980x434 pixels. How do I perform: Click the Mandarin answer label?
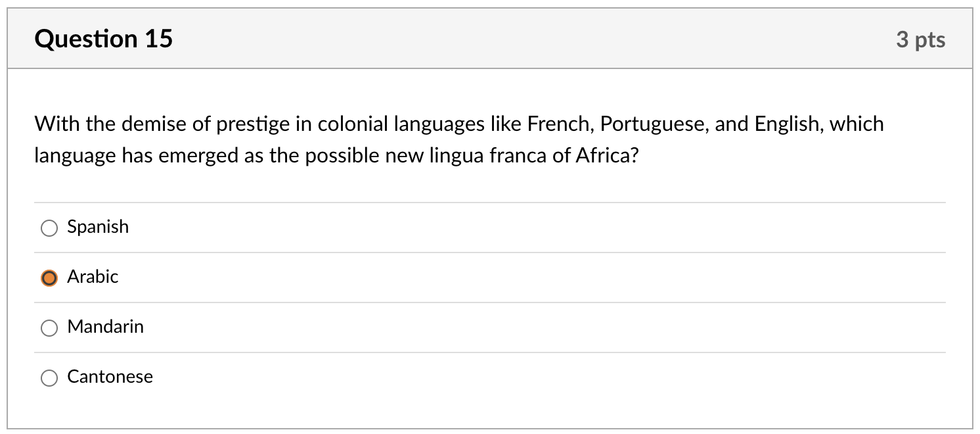coord(105,327)
